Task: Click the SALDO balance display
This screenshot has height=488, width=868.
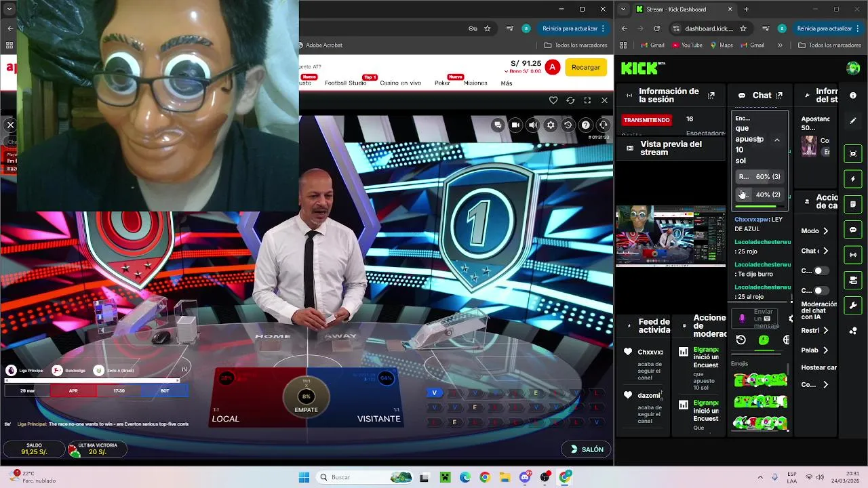Action: [34, 449]
